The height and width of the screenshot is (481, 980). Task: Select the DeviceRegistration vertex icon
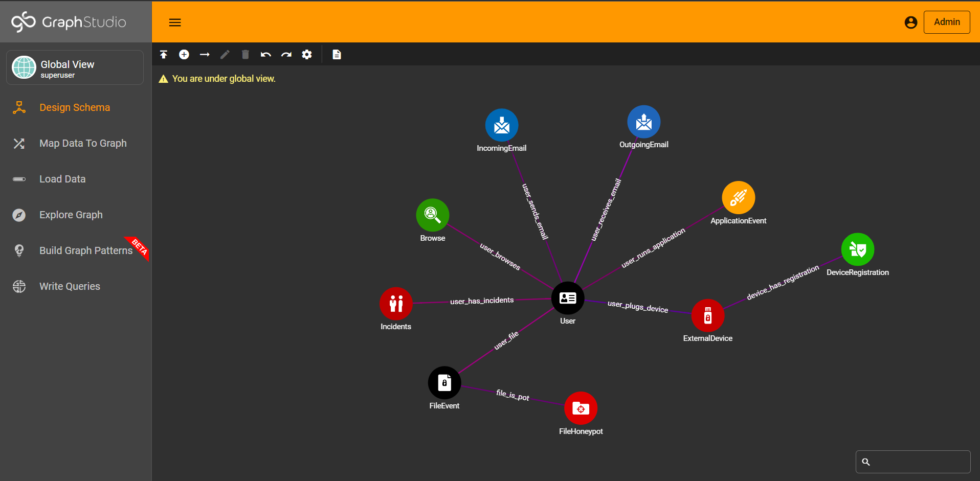point(858,249)
